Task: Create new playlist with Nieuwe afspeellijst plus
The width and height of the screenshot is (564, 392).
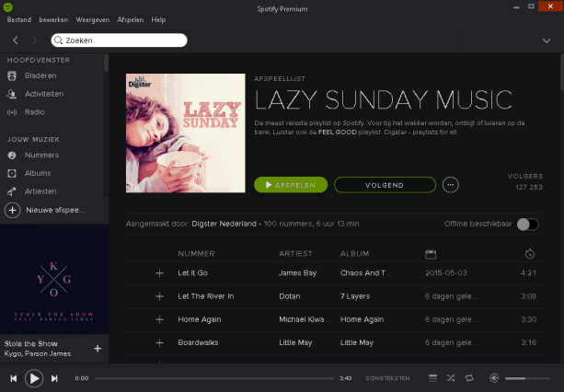Action: (x=12, y=210)
